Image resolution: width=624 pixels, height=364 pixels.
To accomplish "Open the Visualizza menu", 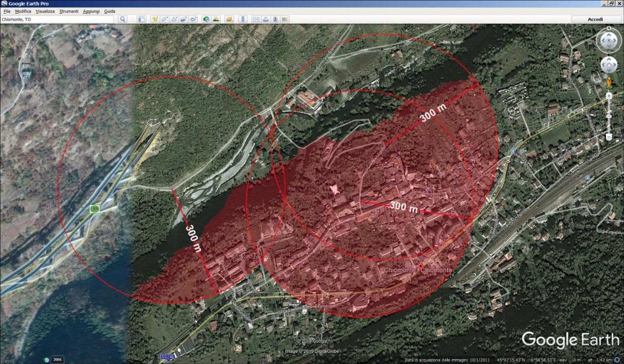I will [45, 11].
